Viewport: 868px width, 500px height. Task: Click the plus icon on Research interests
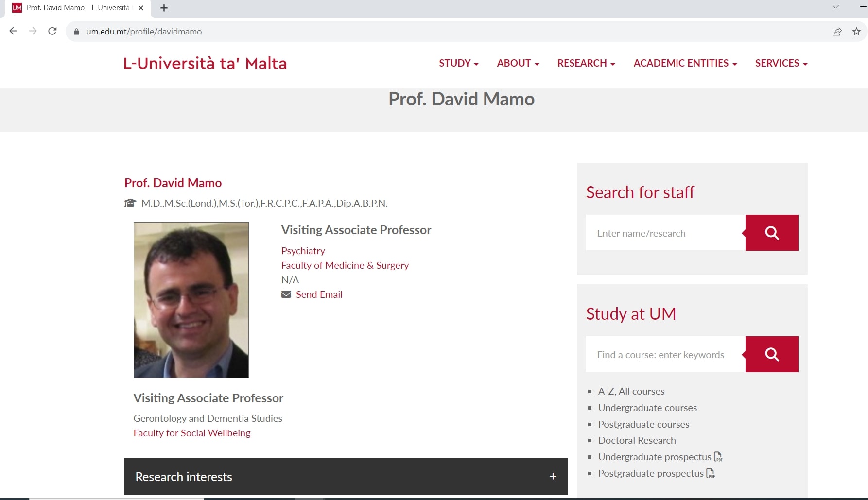tap(553, 476)
